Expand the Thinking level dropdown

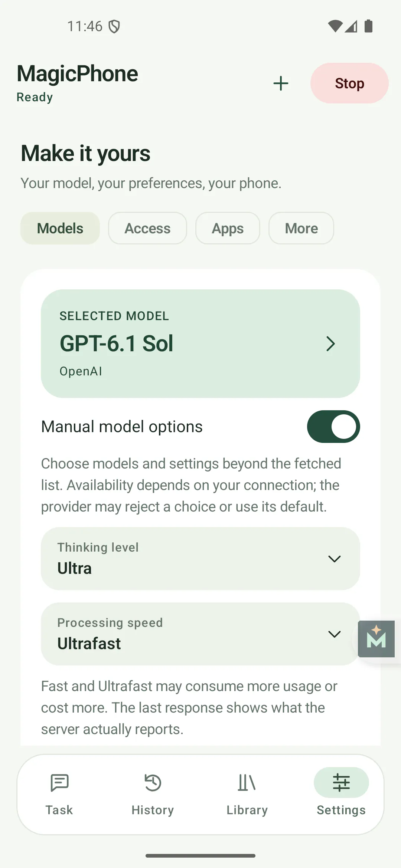[200, 559]
